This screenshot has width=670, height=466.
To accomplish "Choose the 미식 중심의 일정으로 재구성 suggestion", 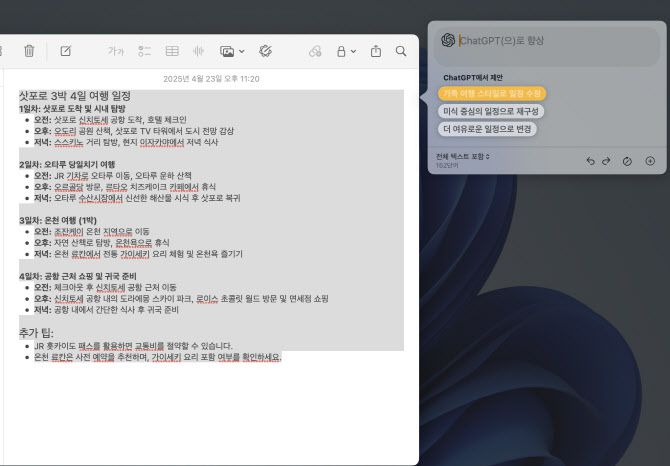I will point(491,111).
